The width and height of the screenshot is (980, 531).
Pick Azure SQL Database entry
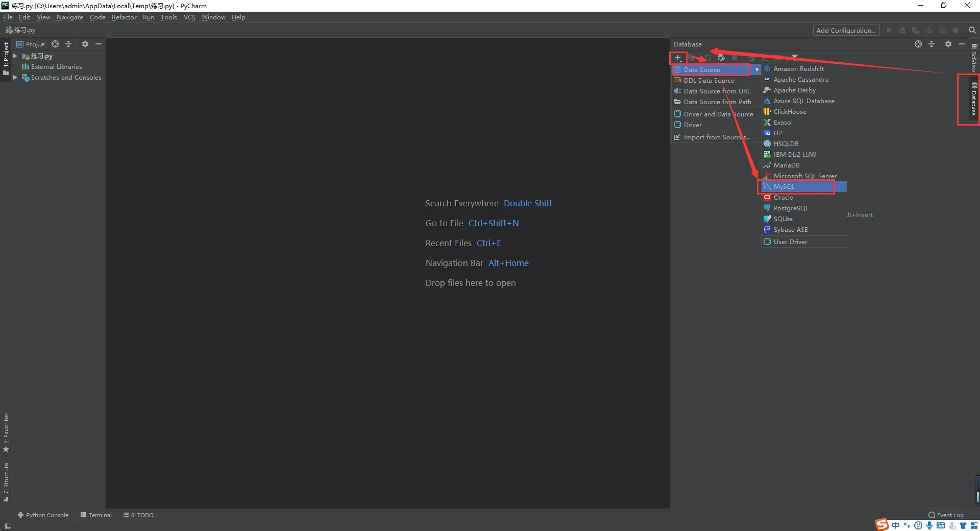[804, 101]
